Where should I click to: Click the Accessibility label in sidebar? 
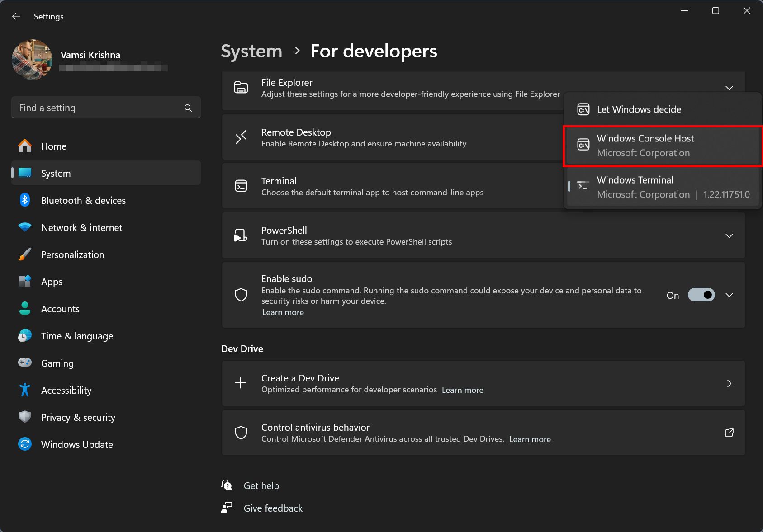[66, 390]
